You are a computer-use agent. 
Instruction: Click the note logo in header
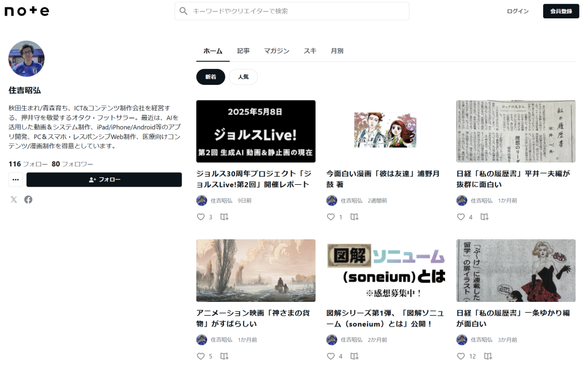tap(27, 11)
